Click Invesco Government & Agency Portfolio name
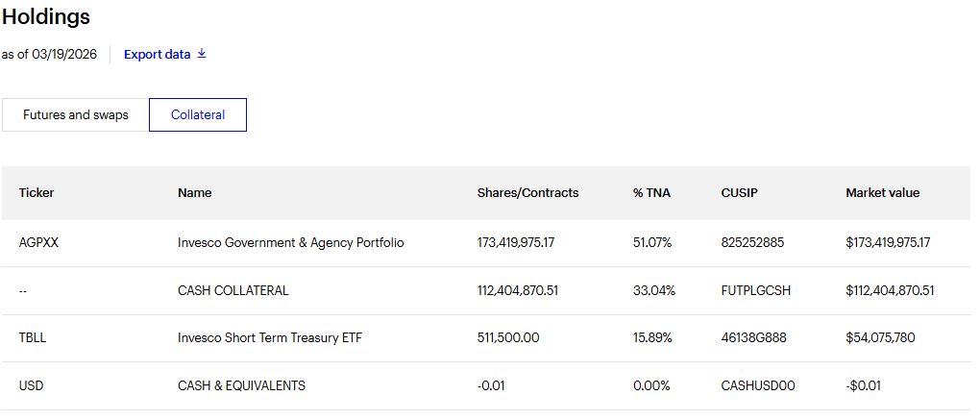The height and width of the screenshot is (420, 980). [x=290, y=242]
